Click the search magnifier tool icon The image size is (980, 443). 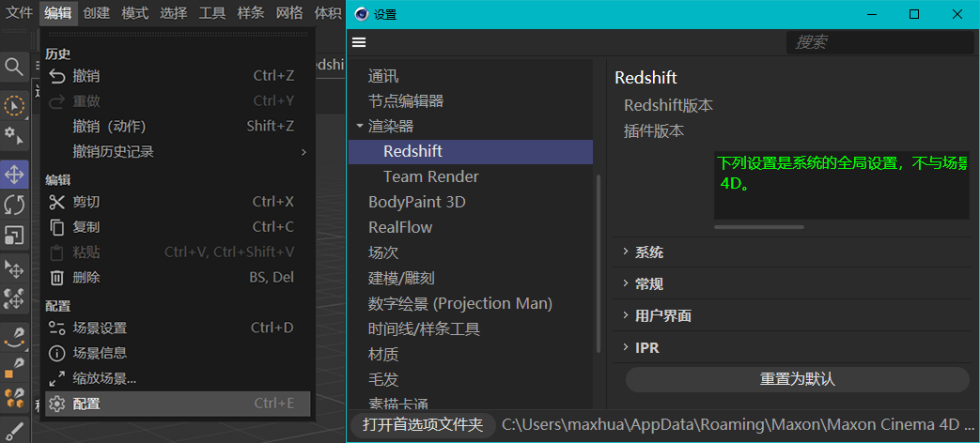pos(14,67)
